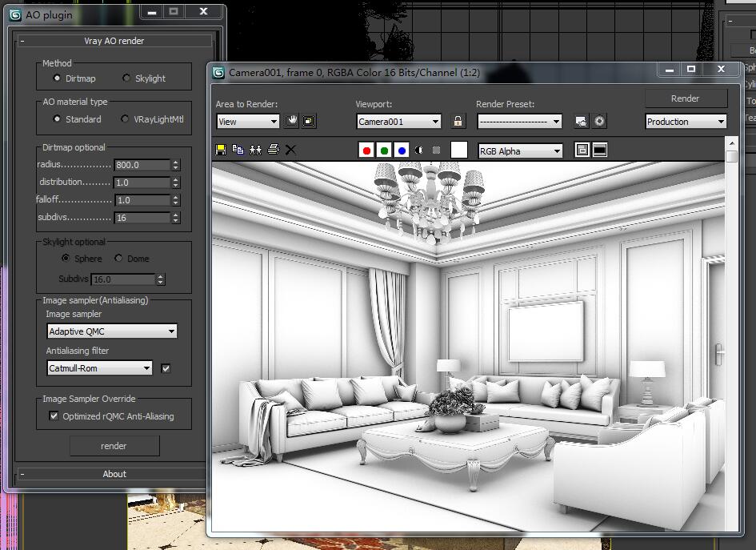Click the save image floppy icon
The image size is (756, 550).
(x=221, y=150)
